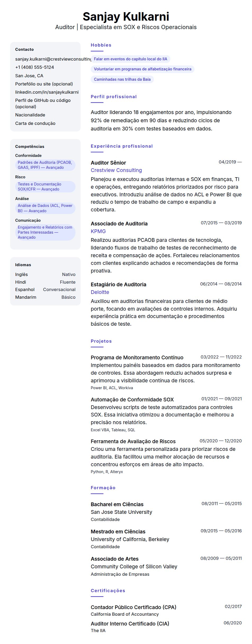This screenshot has width=252, height=644.
Task: Click the 'Excel VBA, Tableau, SQL' tools line
Action: tap(113, 430)
